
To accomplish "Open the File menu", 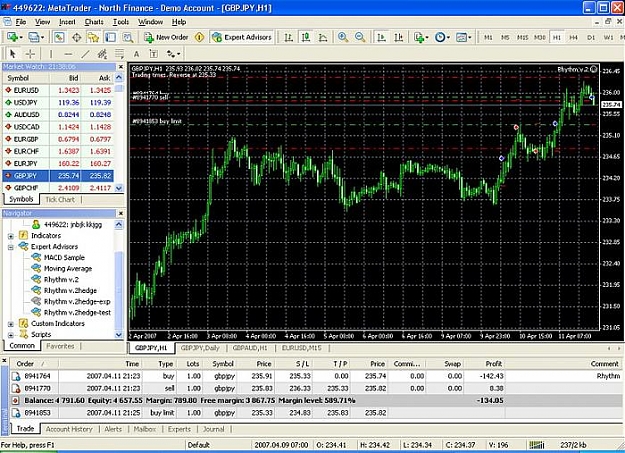I will pos(20,22).
